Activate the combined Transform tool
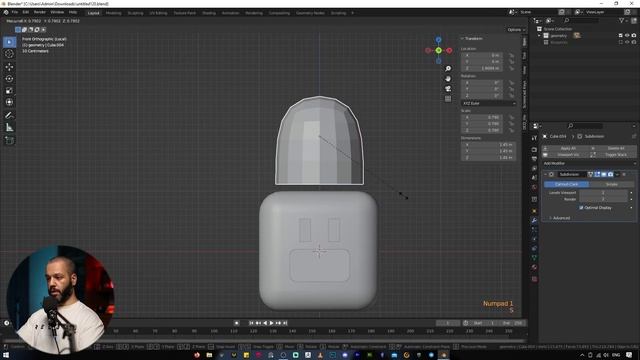The width and height of the screenshot is (640, 360). click(x=9, y=102)
